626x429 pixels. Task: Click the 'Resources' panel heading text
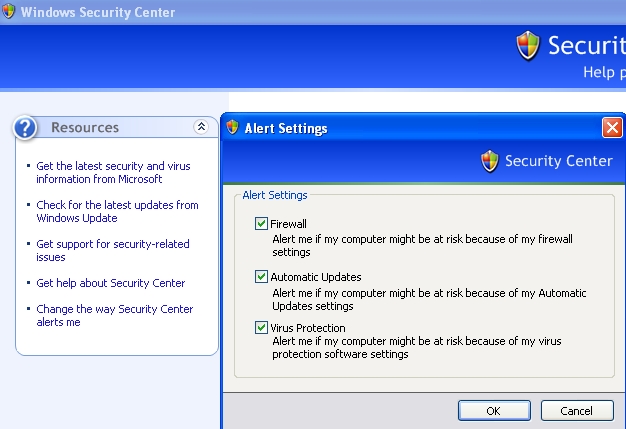[x=85, y=127]
